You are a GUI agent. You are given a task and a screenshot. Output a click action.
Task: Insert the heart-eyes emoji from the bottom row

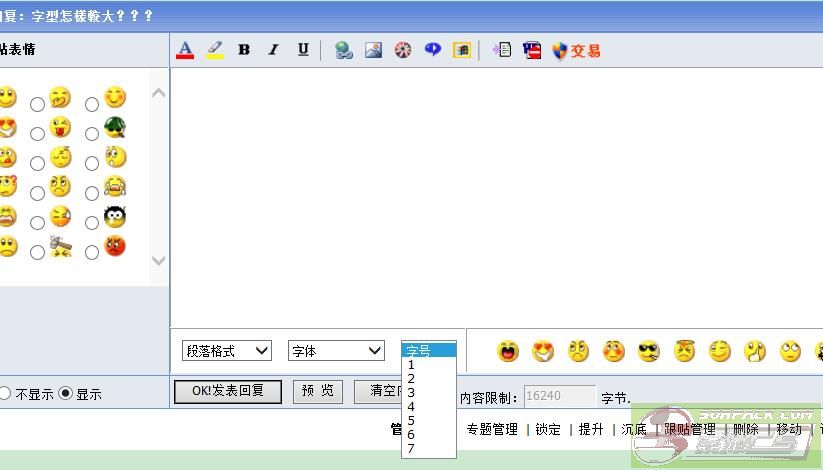[543, 351]
